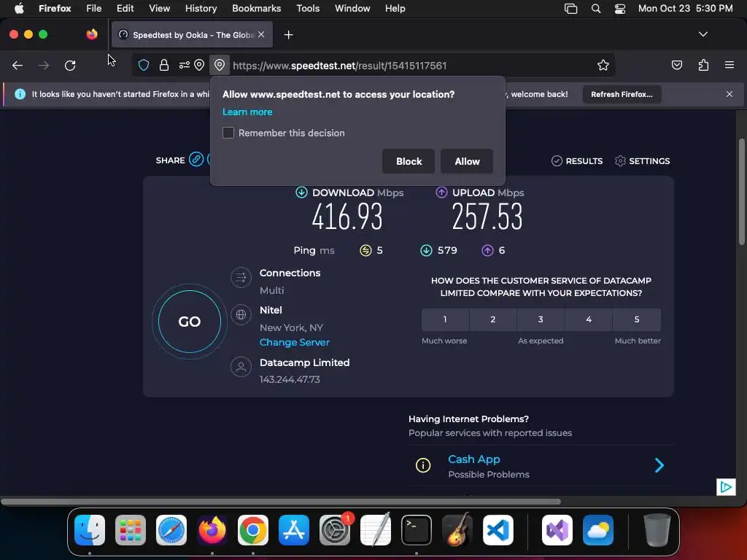Check Remember this decision
Screen dimensions: 747x560
pos(228,133)
